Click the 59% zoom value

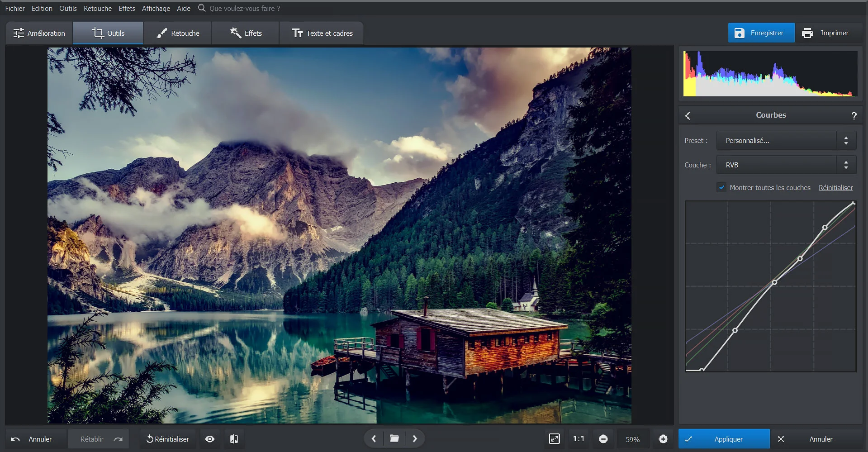pos(633,439)
